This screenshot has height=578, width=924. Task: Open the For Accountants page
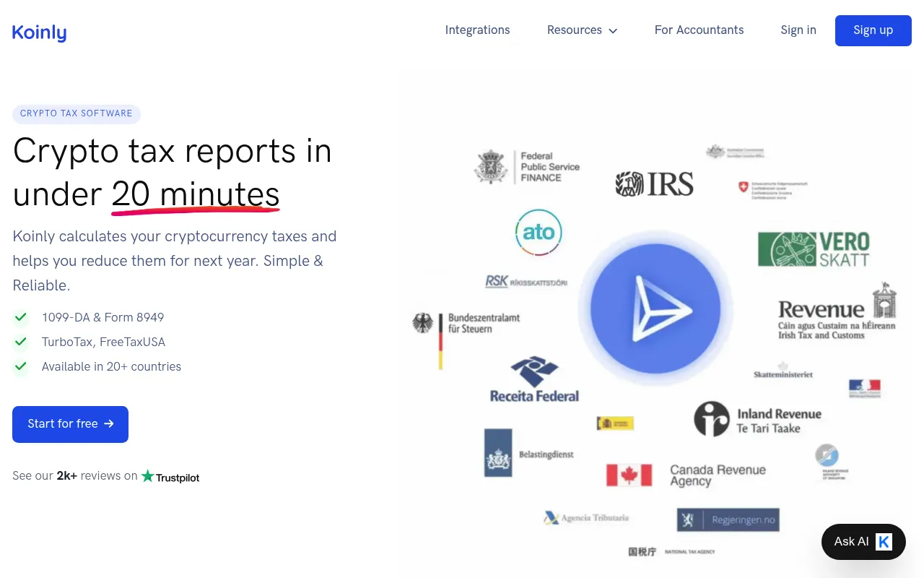point(699,30)
